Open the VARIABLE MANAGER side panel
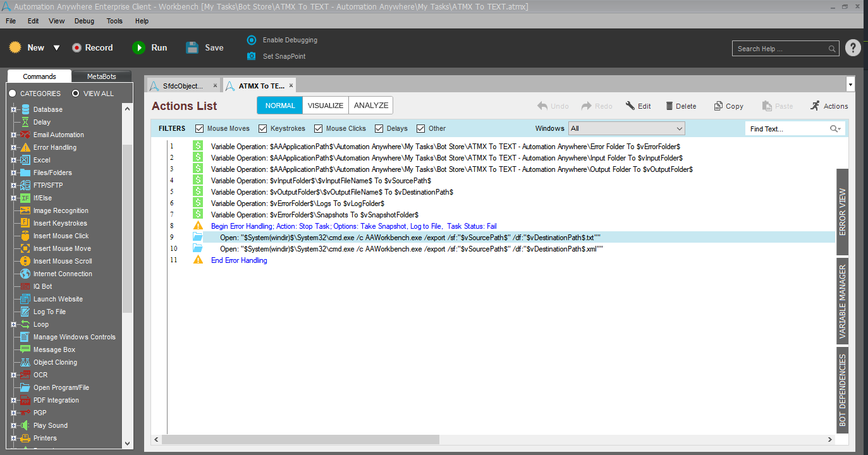Image resolution: width=868 pixels, height=455 pixels. (843, 302)
